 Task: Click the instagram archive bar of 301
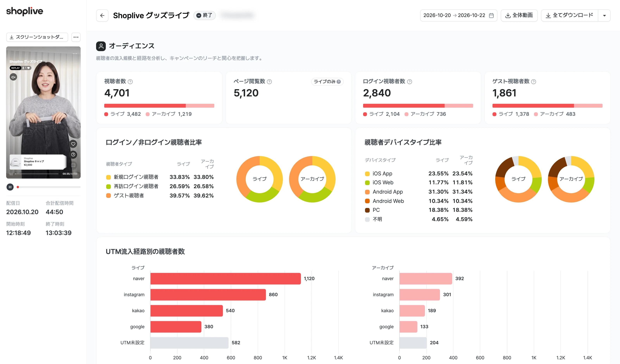(419, 295)
